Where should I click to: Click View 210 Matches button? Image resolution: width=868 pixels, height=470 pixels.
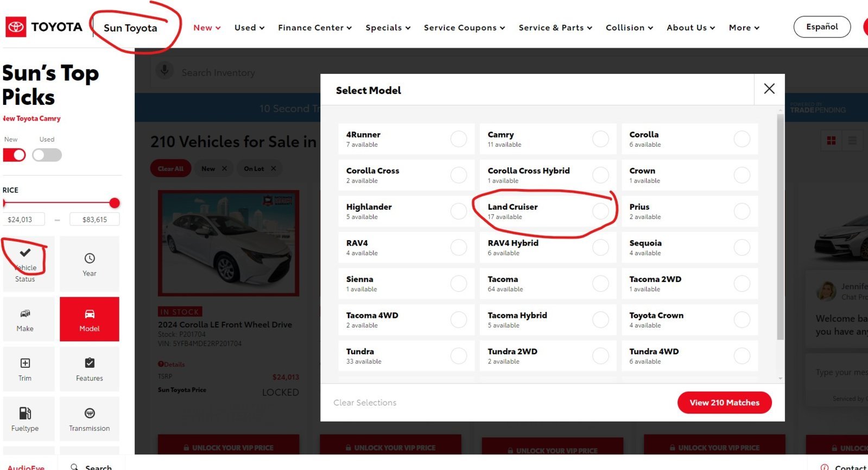724,403
